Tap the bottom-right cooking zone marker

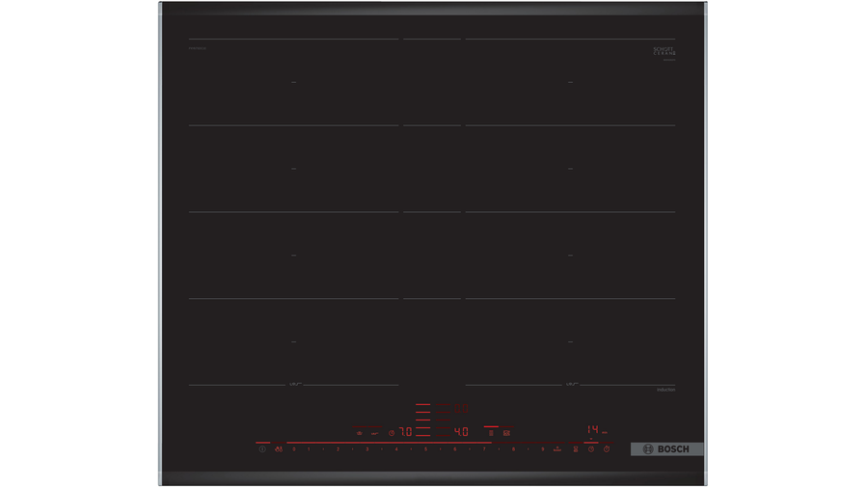click(570, 341)
